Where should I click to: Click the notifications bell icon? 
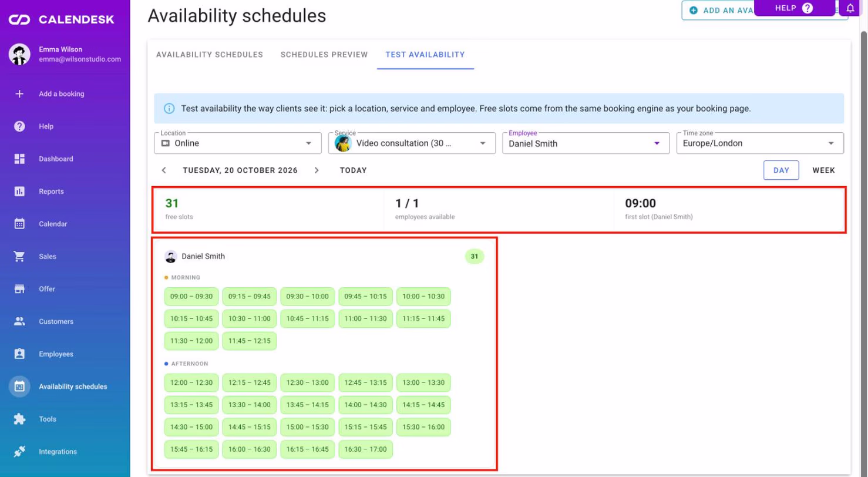coord(850,8)
